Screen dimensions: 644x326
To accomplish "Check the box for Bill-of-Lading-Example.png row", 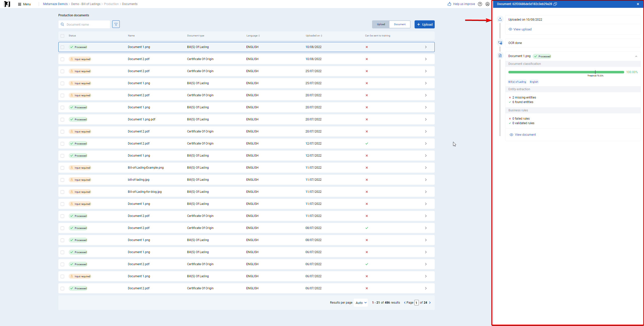I will pos(62,168).
